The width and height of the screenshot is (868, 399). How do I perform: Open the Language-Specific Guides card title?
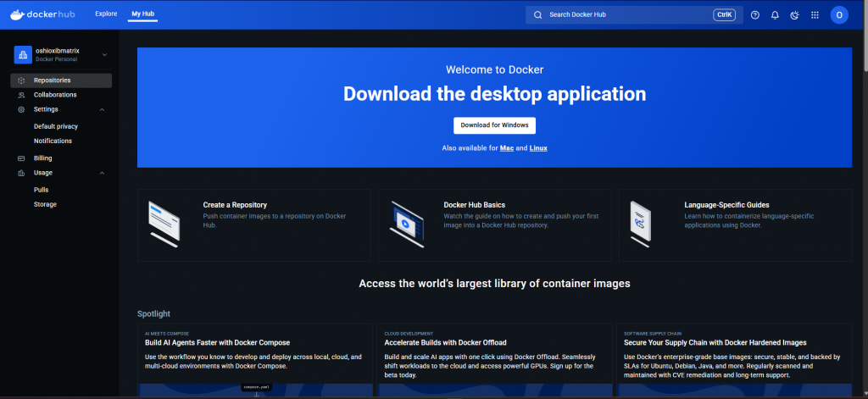(x=726, y=205)
